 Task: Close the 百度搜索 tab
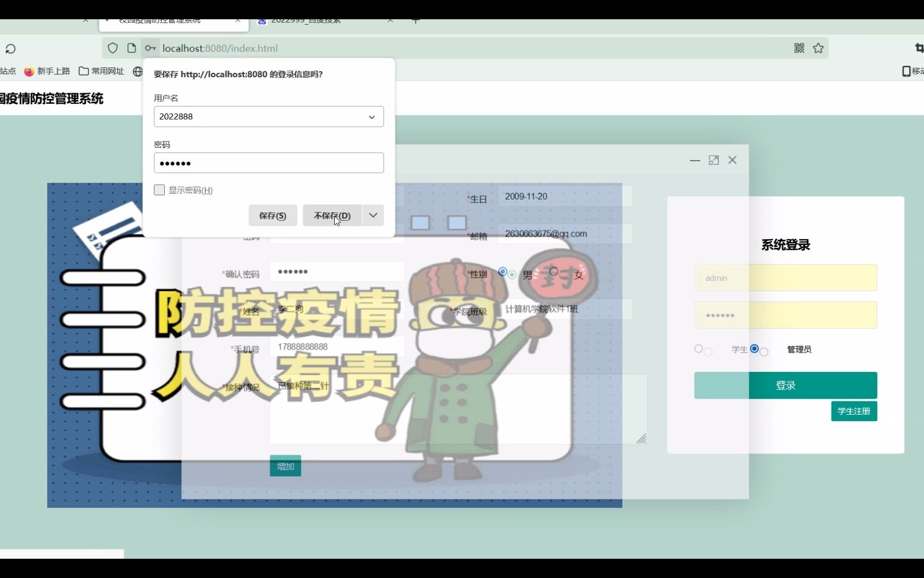390,21
